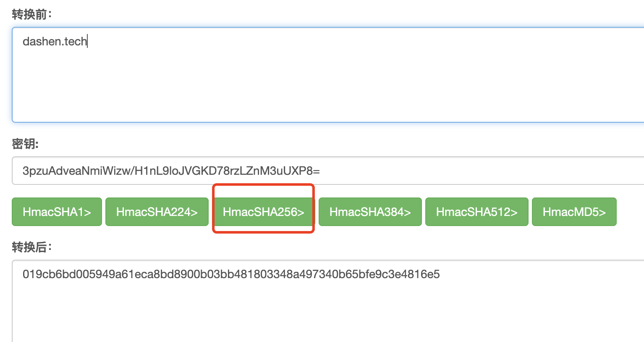644x342 pixels.
Task: Select the HmacSHA512> button
Action: 476,212
